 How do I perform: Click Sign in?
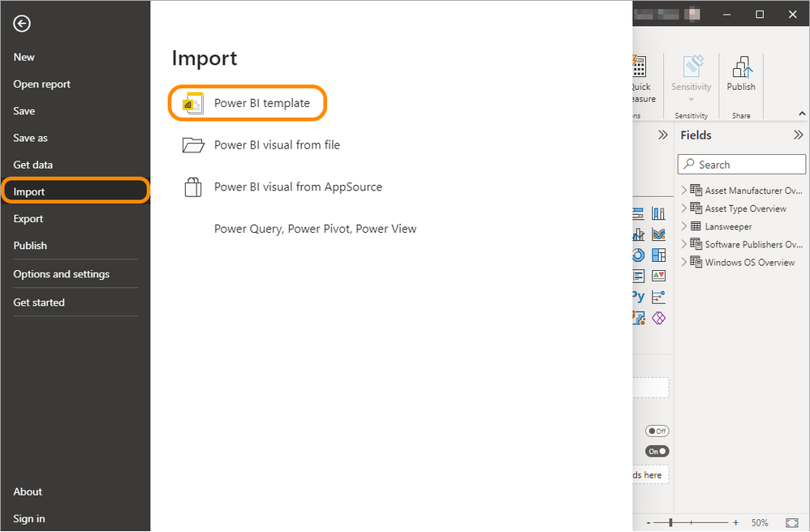29,518
